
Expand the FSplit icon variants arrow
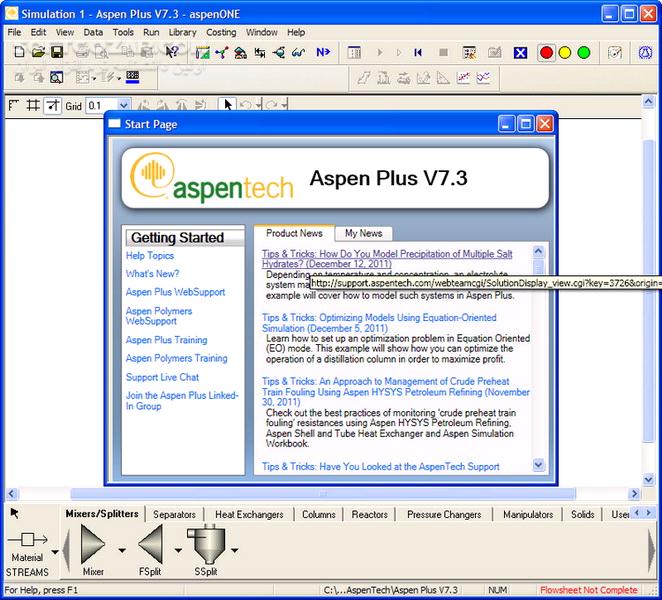pos(178,550)
